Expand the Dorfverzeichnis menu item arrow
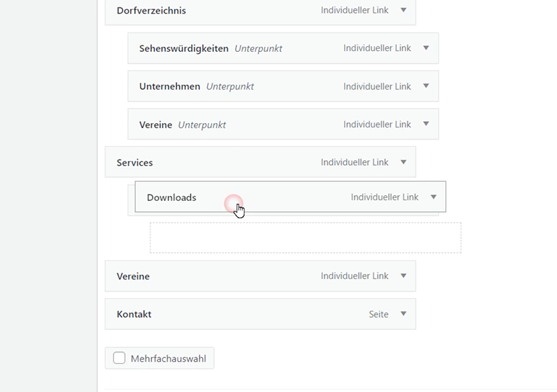 404,10
